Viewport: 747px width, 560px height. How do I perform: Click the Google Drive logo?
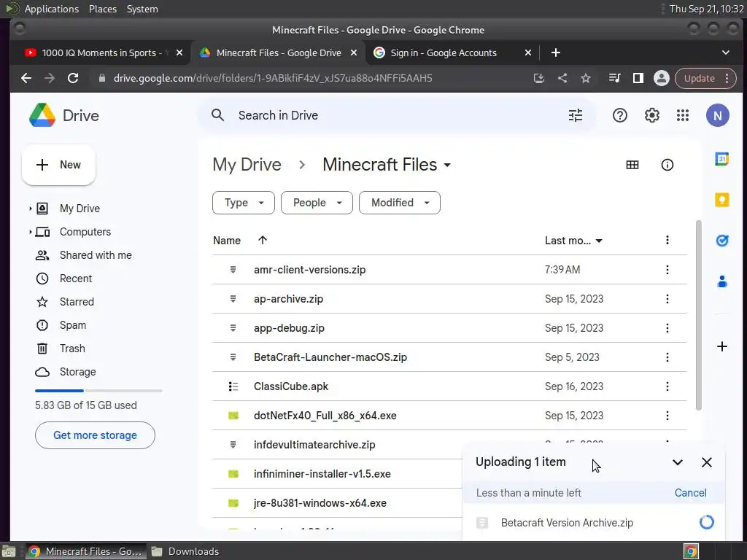[42, 115]
